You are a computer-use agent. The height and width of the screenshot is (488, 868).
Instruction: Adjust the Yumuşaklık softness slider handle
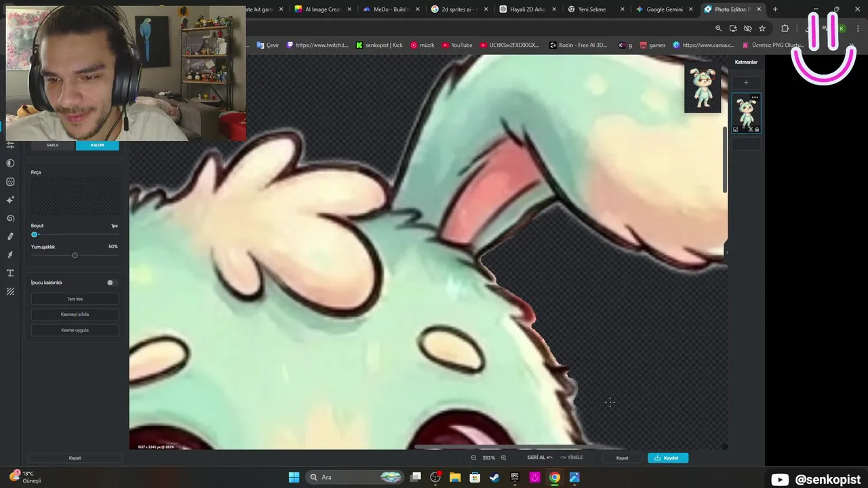point(75,256)
